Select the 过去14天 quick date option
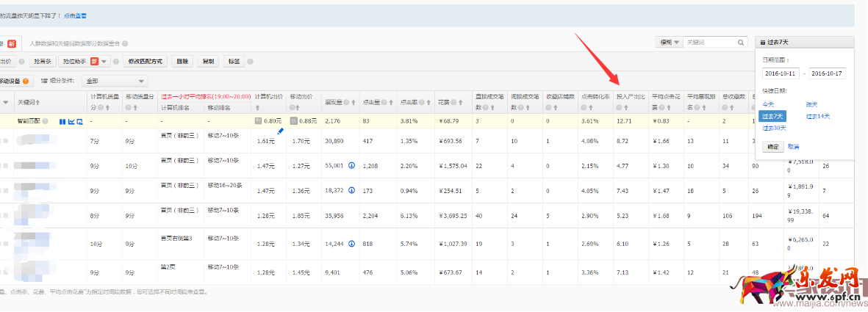The height and width of the screenshot is (312, 868). pyautogui.click(x=819, y=116)
